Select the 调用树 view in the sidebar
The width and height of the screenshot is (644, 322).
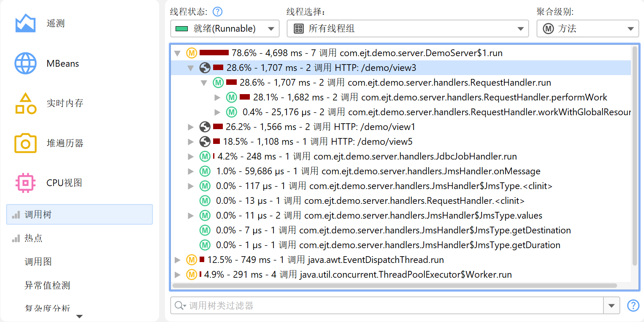79,214
